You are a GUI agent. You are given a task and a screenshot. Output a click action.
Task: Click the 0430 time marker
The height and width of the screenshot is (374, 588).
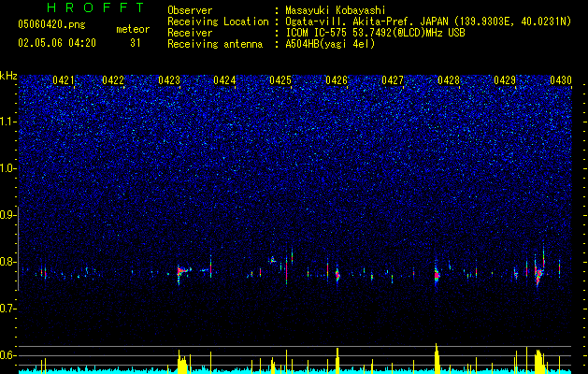(561, 79)
